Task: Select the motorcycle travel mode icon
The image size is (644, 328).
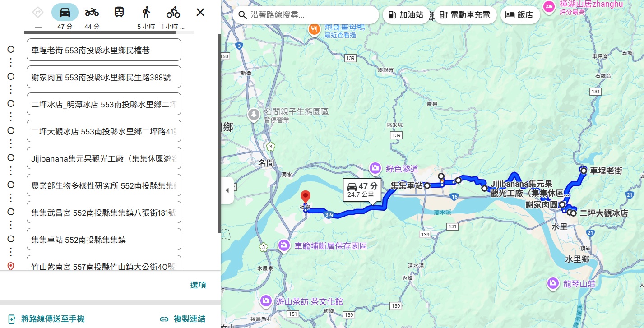Action: click(x=92, y=12)
